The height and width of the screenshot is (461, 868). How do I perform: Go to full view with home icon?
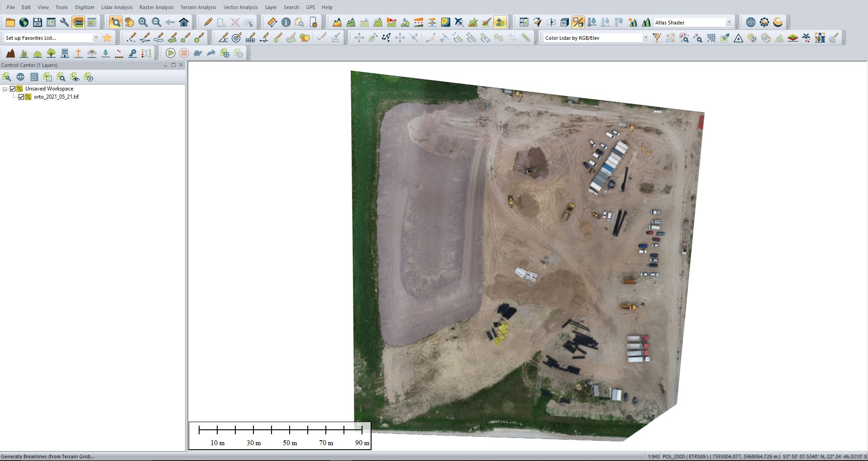(x=184, y=22)
